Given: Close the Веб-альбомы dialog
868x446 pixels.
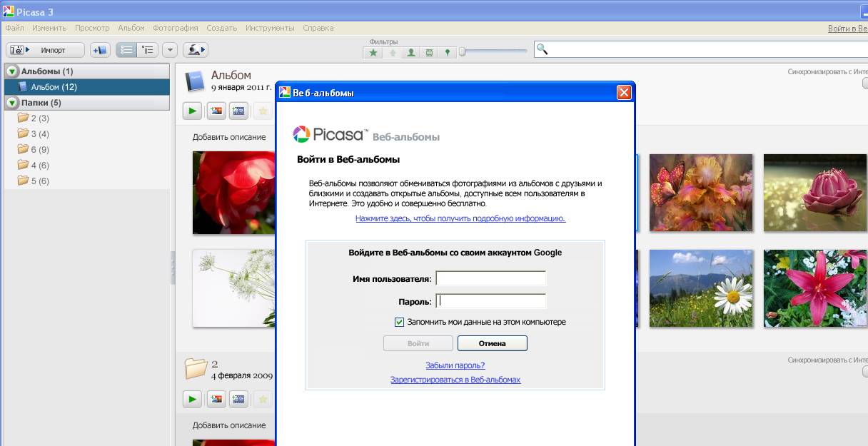Looking at the screenshot, I should [x=624, y=93].
